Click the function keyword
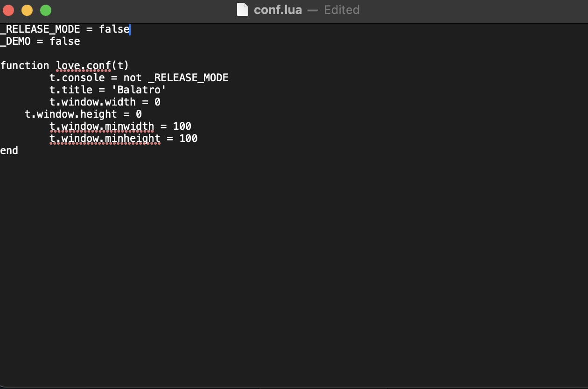The width and height of the screenshot is (588, 389). click(25, 65)
